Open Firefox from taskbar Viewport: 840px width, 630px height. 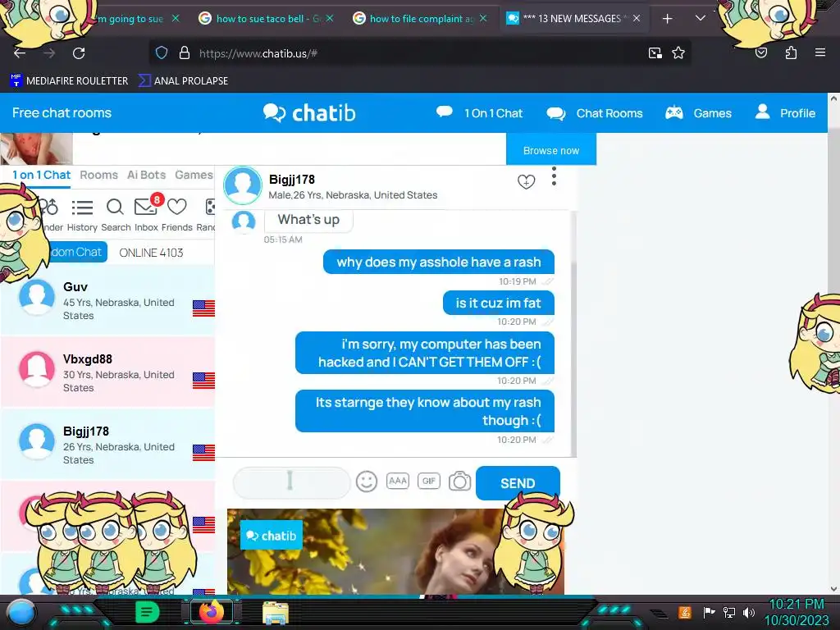(x=212, y=611)
